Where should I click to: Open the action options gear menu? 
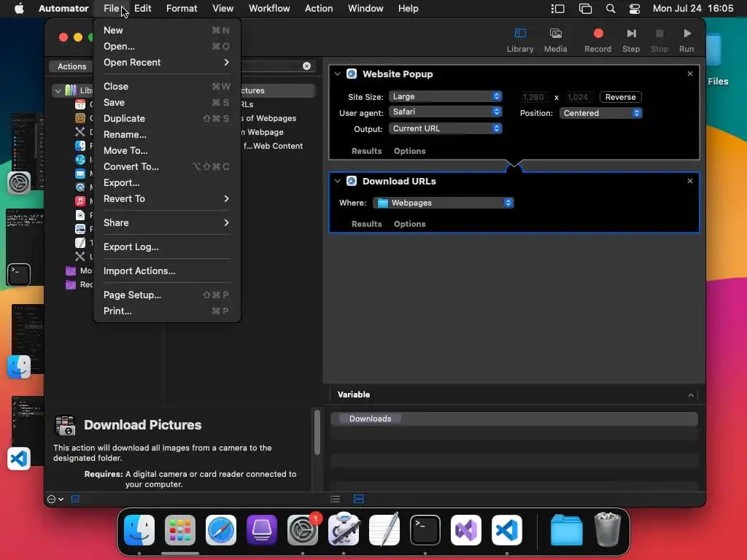coord(55,499)
